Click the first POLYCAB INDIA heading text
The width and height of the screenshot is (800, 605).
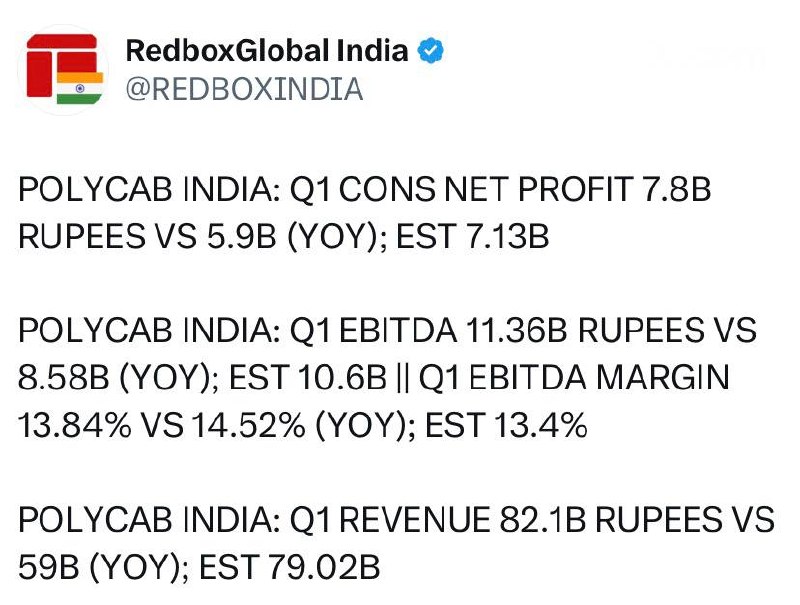pyautogui.click(x=145, y=189)
